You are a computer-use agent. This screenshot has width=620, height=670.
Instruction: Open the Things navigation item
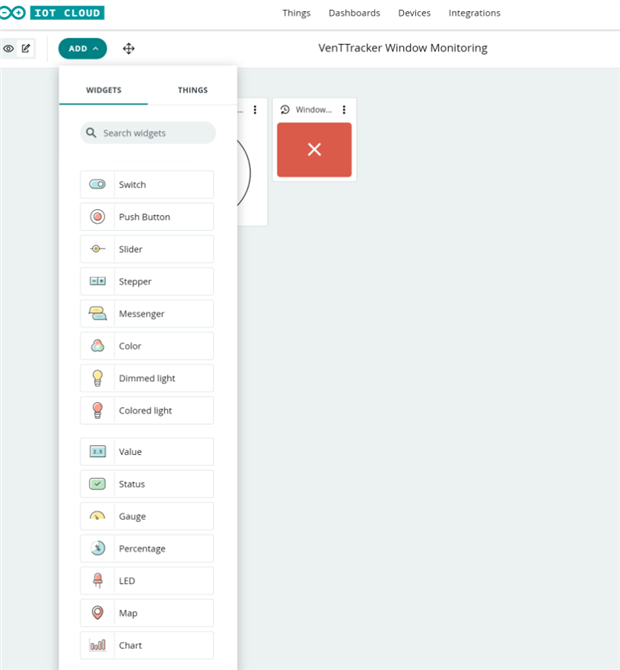tap(296, 13)
